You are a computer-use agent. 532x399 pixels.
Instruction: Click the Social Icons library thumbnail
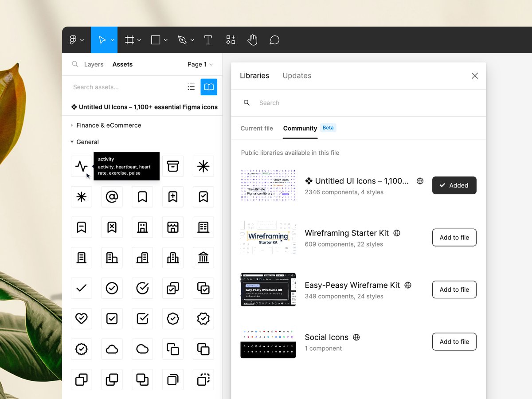(x=268, y=341)
